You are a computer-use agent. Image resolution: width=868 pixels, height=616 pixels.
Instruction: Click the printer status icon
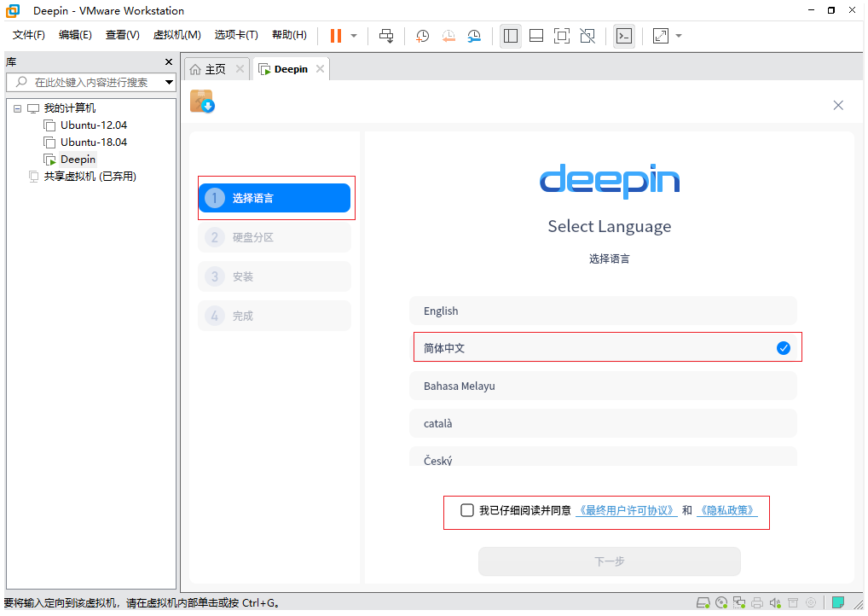coord(757,602)
